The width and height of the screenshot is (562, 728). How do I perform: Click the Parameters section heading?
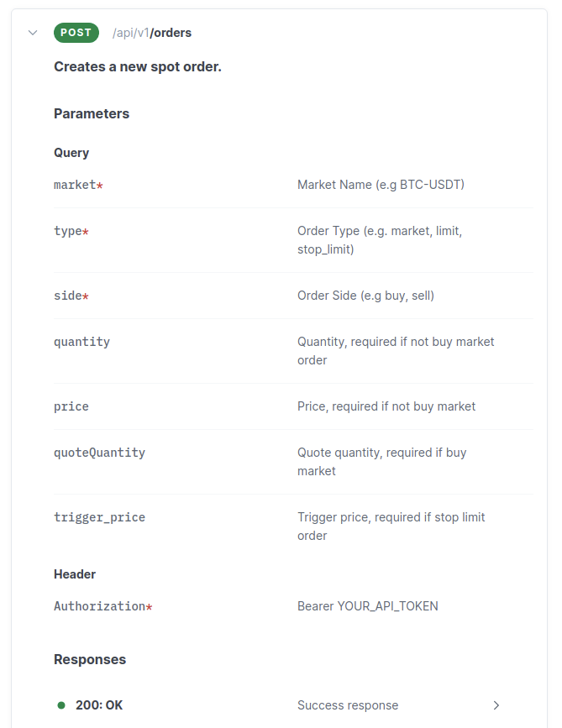tap(92, 113)
